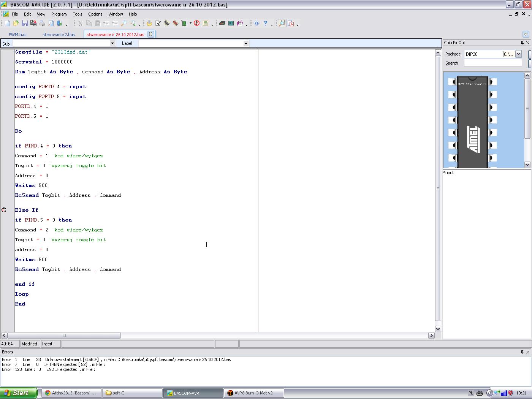Expand the Label dropdown list
This screenshot has width=532, height=399.
pyautogui.click(x=246, y=43)
